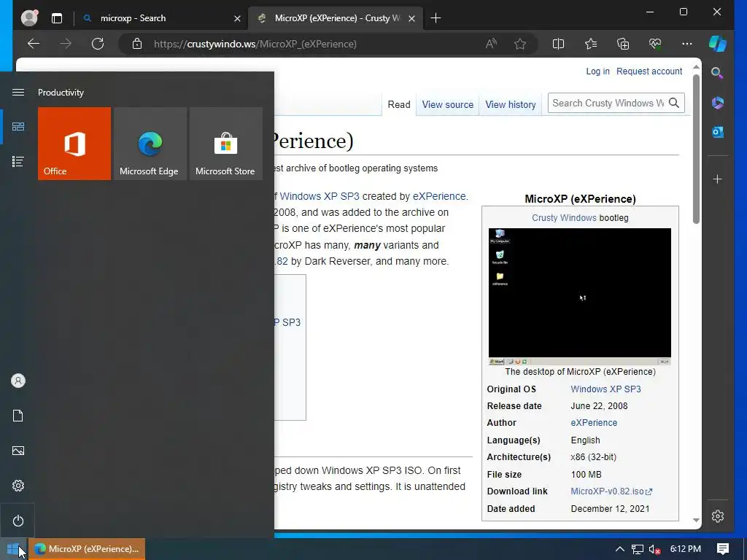Select the pinned tiles view icon
747x560 pixels.
click(x=18, y=127)
